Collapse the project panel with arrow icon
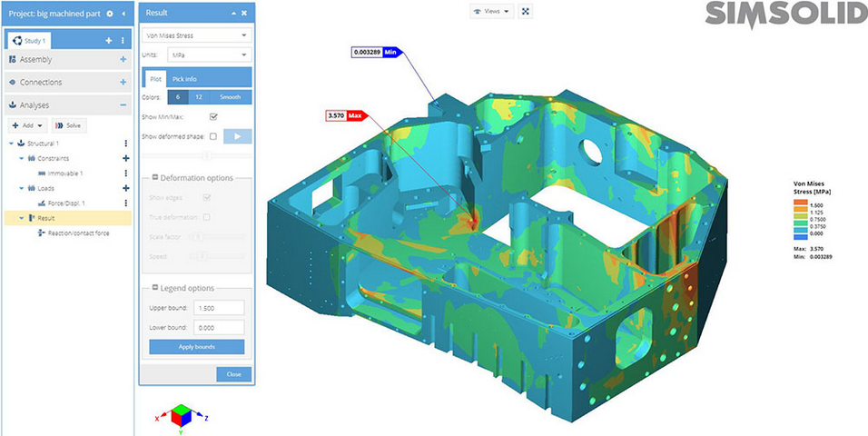This screenshot has height=436, width=868. tap(123, 14)
